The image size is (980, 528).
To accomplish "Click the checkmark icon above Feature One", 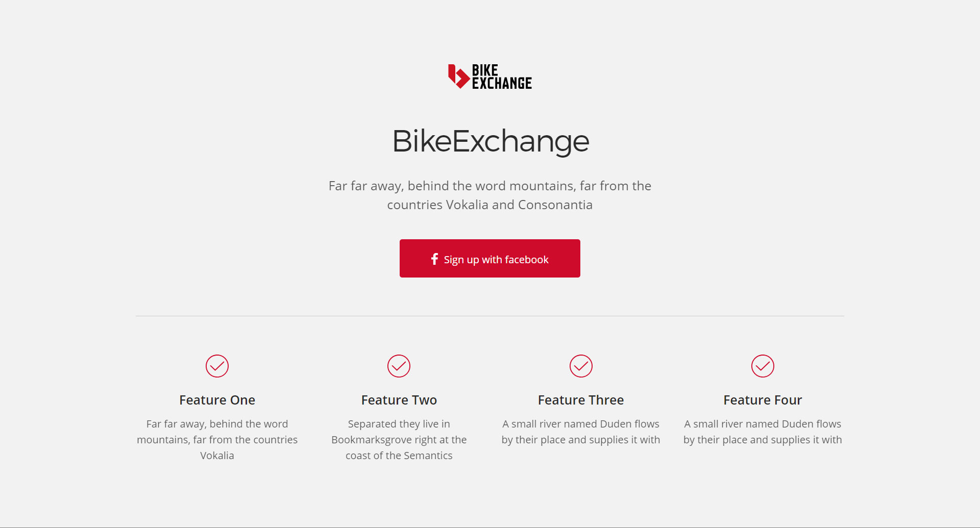I will pos(217,366).
